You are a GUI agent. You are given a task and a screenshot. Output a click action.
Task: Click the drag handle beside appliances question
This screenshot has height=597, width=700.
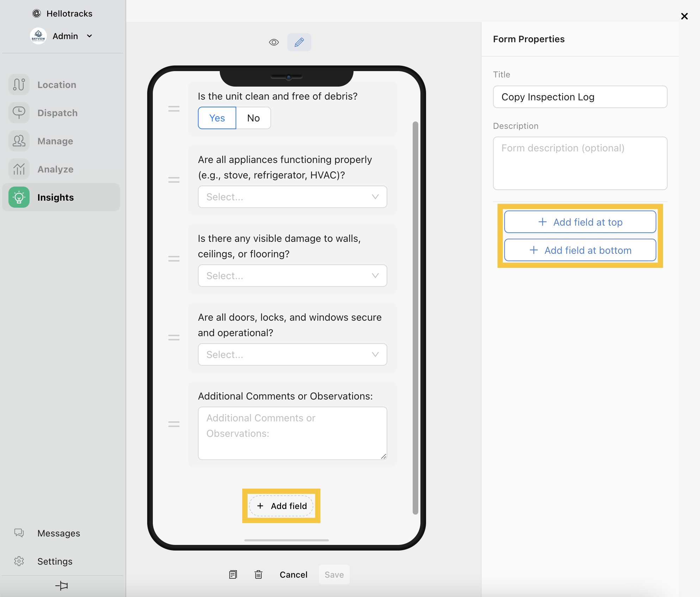point(174,180)
